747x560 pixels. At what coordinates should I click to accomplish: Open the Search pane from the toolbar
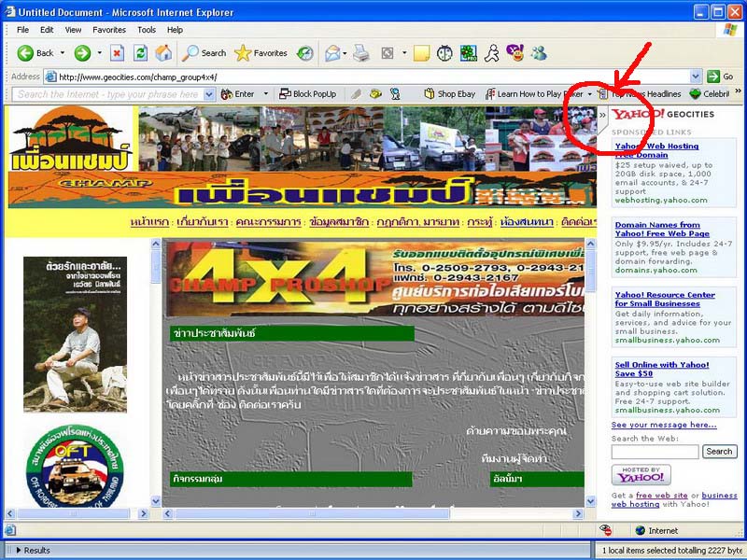pyautogui.click(x=204, y=53)
